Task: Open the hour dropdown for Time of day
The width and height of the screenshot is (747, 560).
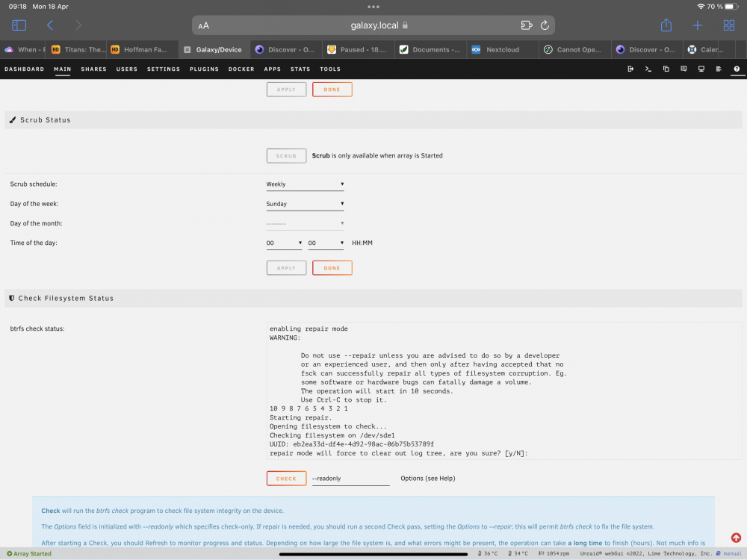Action: (284, 243)
